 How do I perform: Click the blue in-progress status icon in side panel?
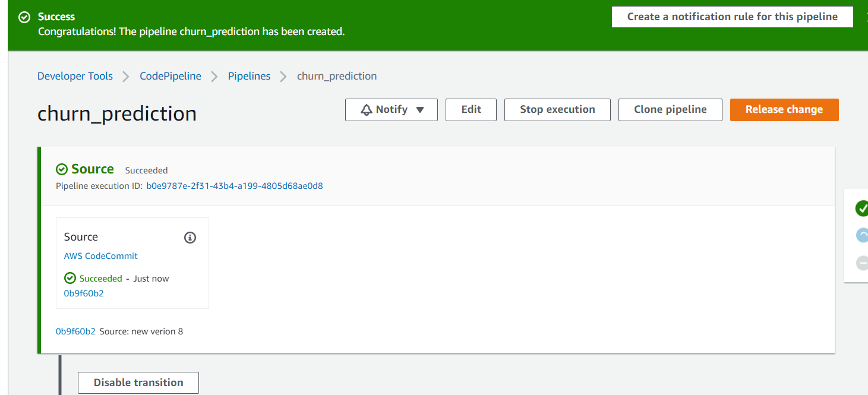click(861, 236)
